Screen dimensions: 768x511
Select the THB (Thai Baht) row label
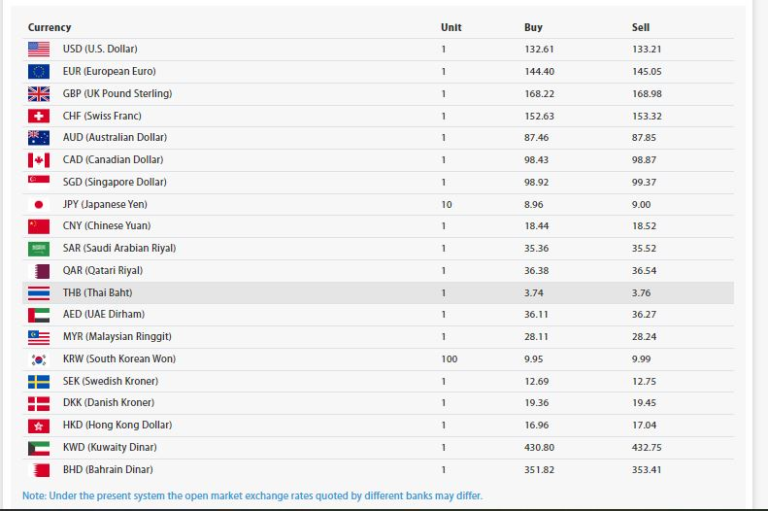[97, 293]
